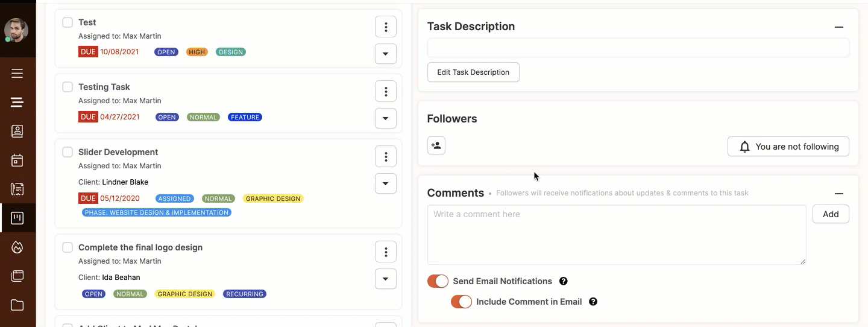
Task: Click the Add comment button
Action: click(831, 214)
